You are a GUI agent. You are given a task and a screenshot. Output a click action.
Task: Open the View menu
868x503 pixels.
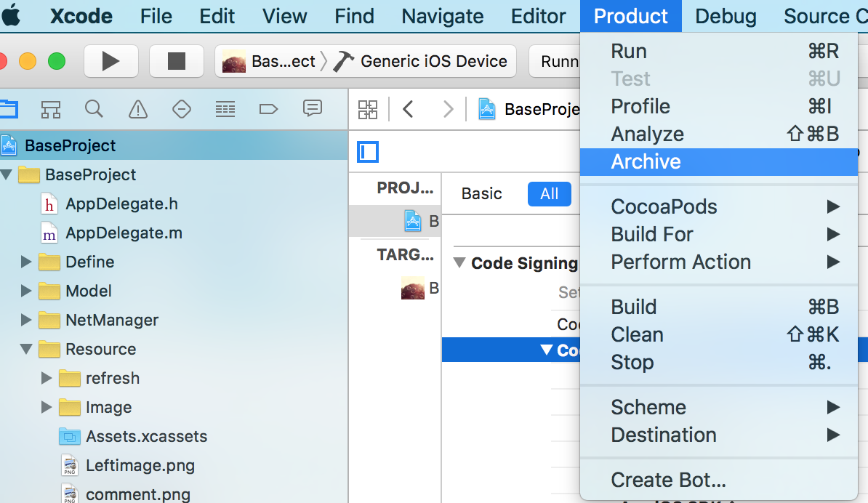point(284,16)
